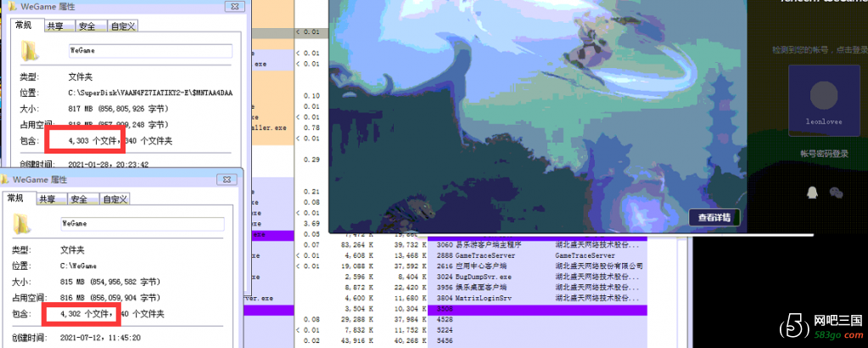Image resolution: width=868 pixels, height=348 pixels.
Task: Select the leonlovee account avatar card
Action: click(x=824, y=100)
